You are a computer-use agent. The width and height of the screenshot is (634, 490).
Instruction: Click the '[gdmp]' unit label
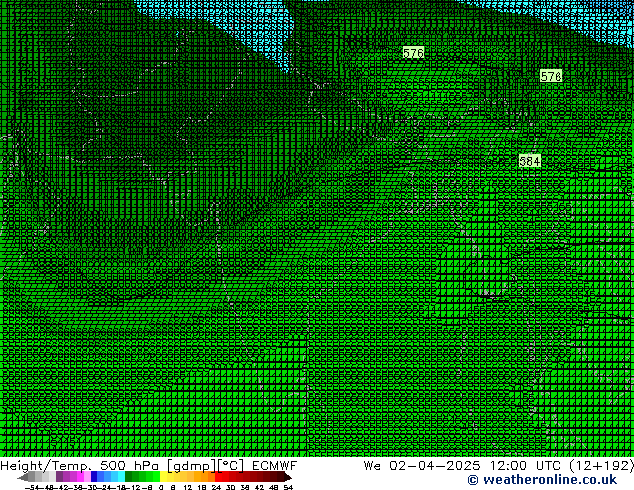click(192, 466)
